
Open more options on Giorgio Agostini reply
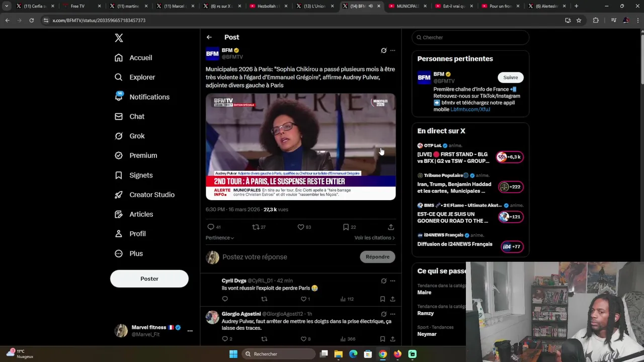pos(393,314)
